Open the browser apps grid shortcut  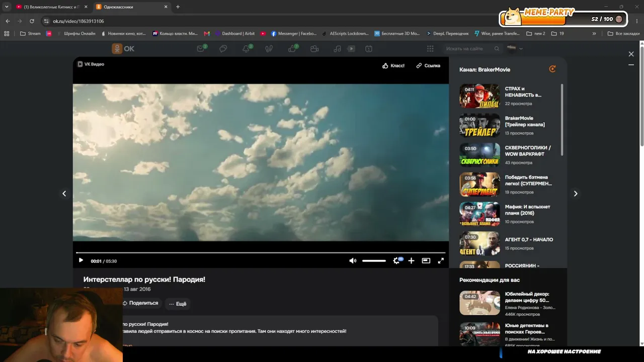[x=7, y=34]
